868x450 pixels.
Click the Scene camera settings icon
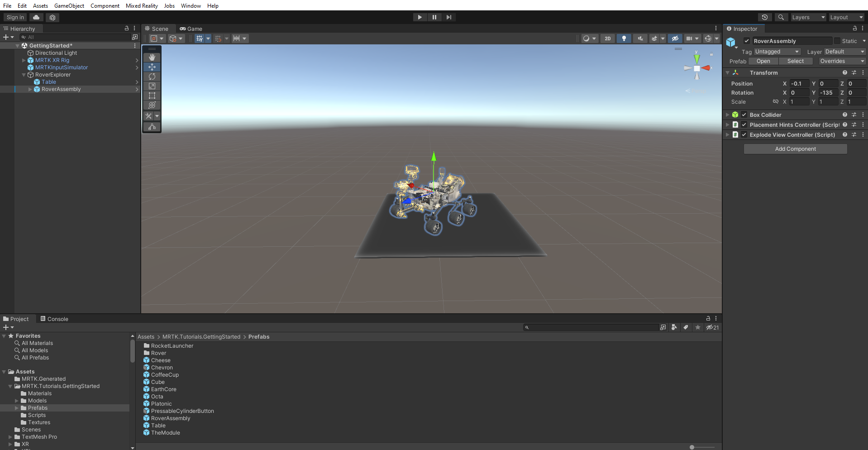pos(689,38)
